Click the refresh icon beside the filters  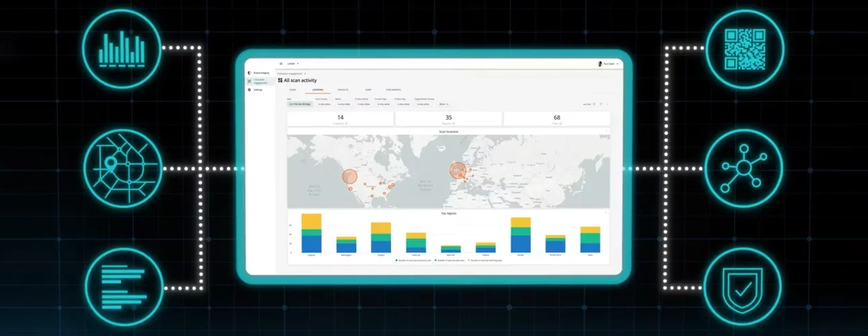tap(594, 104)
